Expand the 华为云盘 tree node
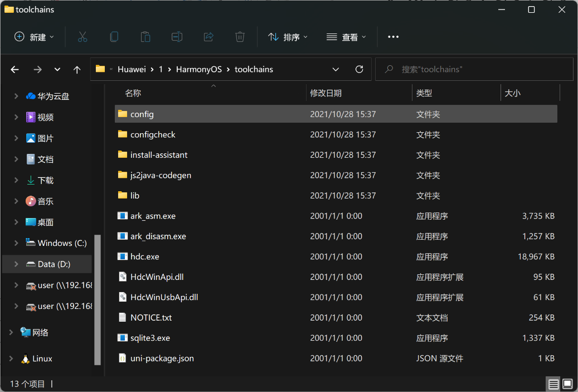The height and width of the screenshot is (392, 578). (x=16, y=96)
